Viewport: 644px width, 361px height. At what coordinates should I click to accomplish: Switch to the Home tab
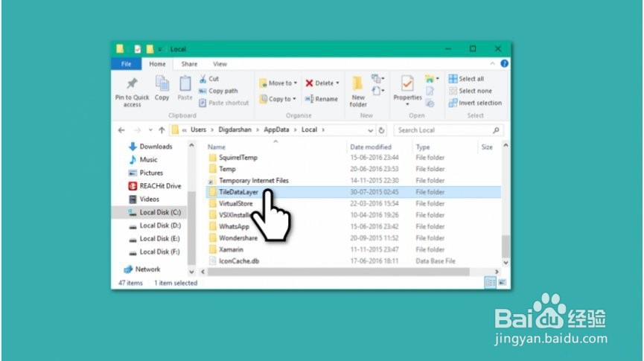coord(157,64)
